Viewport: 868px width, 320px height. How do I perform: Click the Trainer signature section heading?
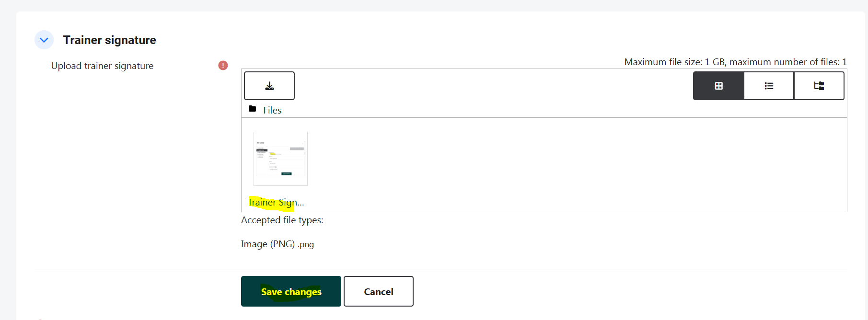point(109,40)
